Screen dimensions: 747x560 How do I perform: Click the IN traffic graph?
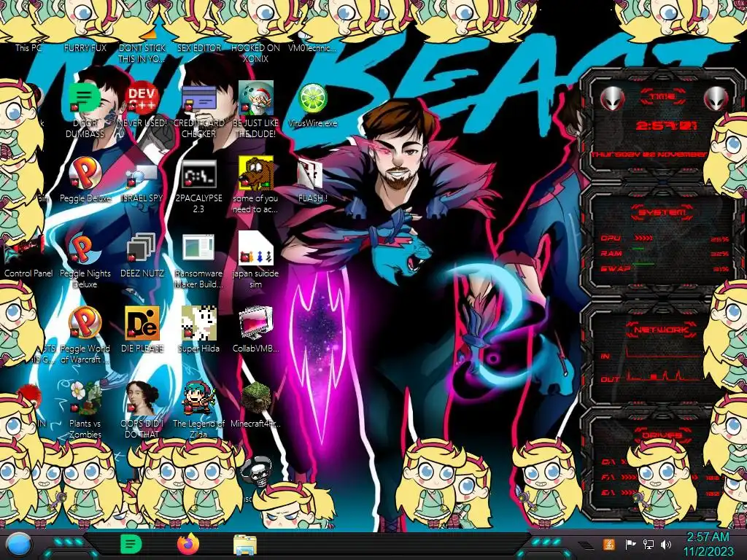[x=663, y=352]
